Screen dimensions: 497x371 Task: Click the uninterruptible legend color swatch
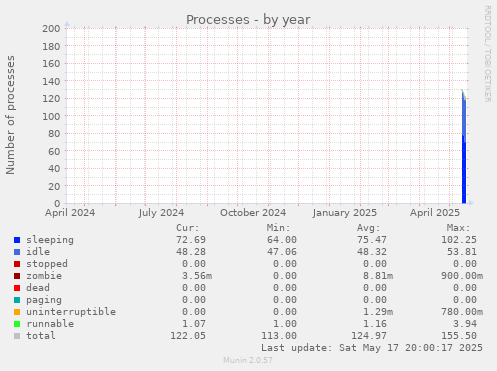click(x=17, y=312)
